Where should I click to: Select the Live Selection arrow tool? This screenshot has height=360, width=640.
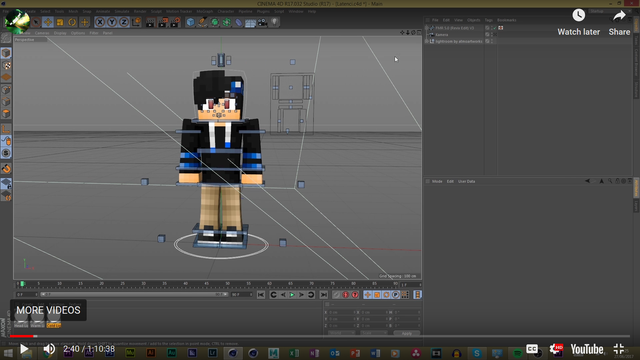(36, 22)
